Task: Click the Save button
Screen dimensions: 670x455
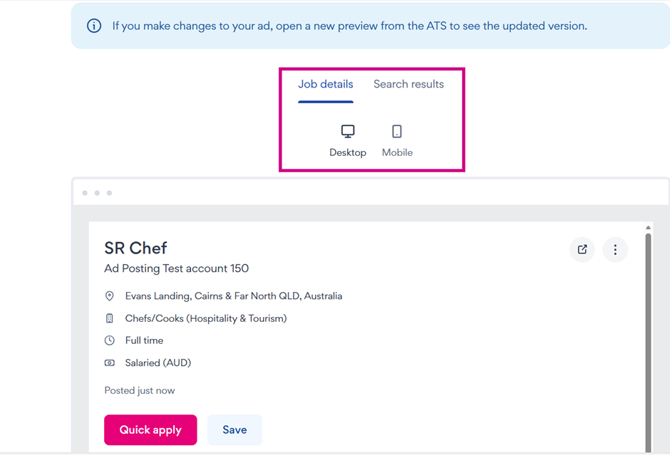Action: pyautogui.click(x=234, y=430)
